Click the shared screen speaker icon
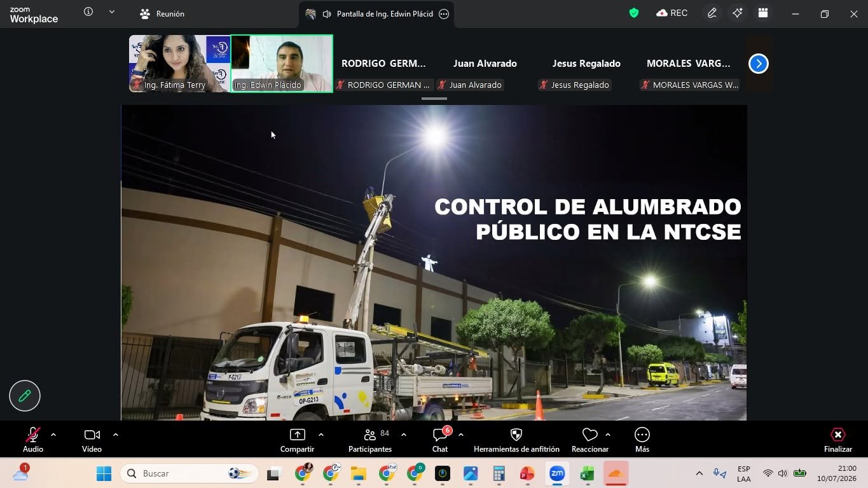The height and width of the screenshot is (488, 868). [327, 14]
